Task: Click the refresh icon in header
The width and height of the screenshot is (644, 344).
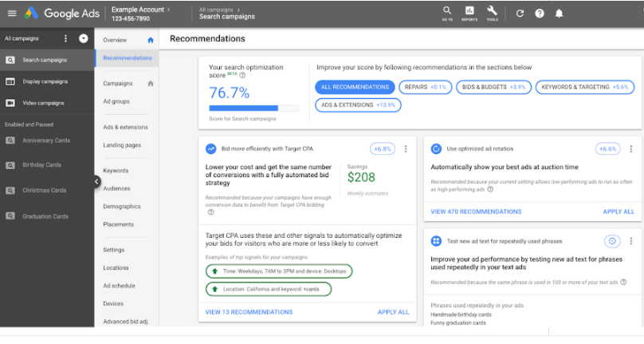Action: [x=520, y=14]
